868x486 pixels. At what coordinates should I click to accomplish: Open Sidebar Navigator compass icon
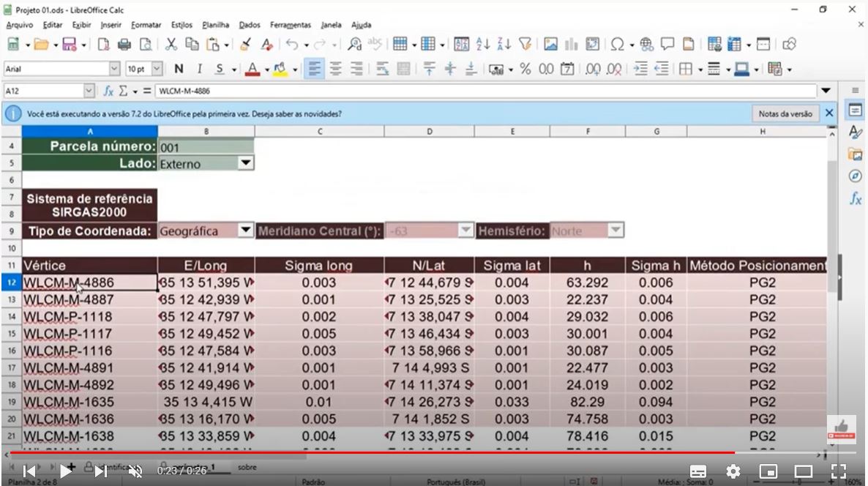(x=856, y=176)
